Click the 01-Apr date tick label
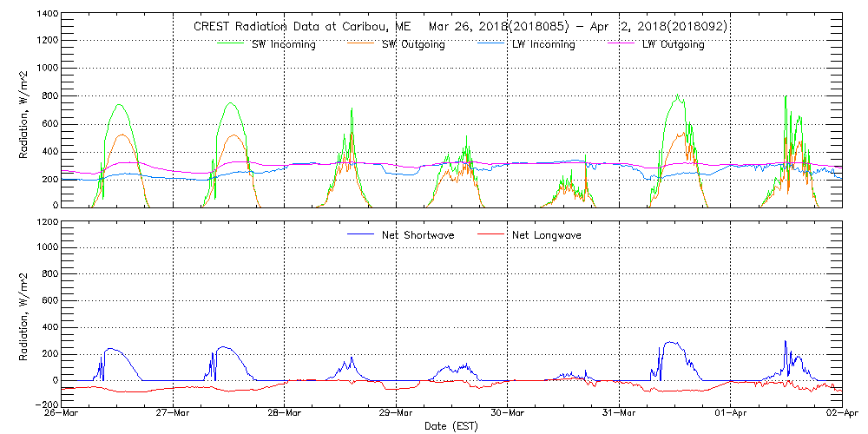The width and height of the screenshot is (868, 434). point(731,414)
